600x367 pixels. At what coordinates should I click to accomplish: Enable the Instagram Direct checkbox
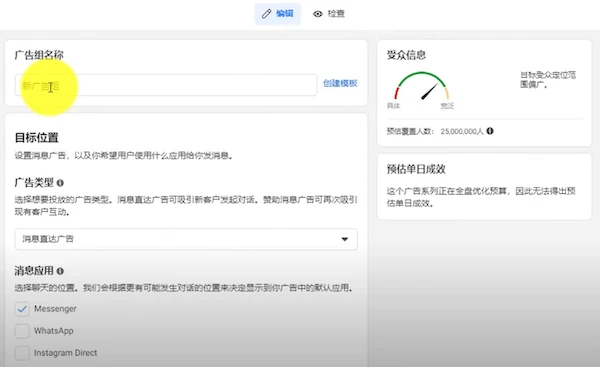22,353
